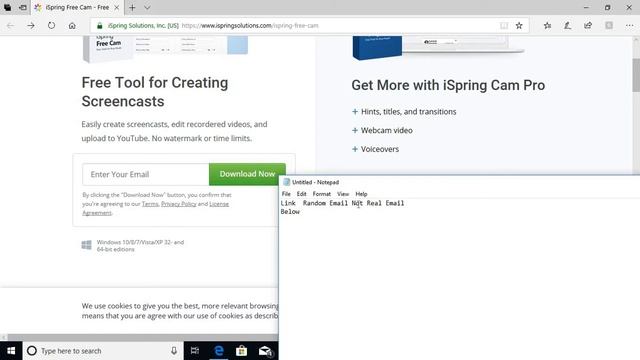This screenshot has height=360, width=640.
Task: Open Edge settings and more menu
Action: point(629,25)
